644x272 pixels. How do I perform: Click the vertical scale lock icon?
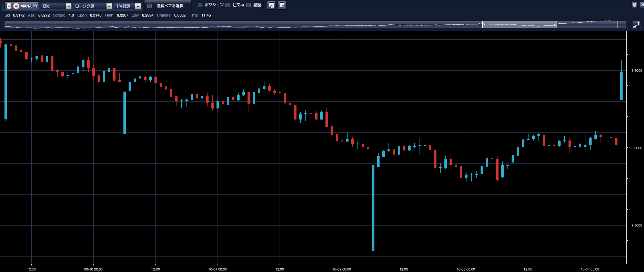point(636,25)
